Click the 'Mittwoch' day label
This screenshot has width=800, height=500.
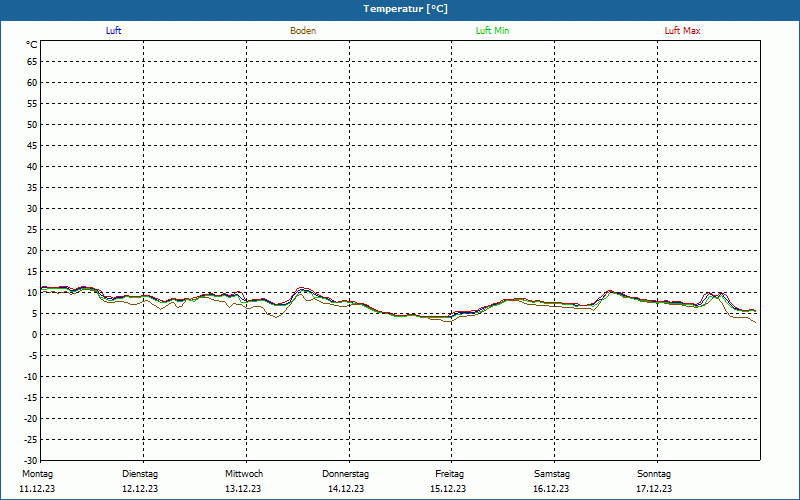pyautogui.click(x=244, y=474)
